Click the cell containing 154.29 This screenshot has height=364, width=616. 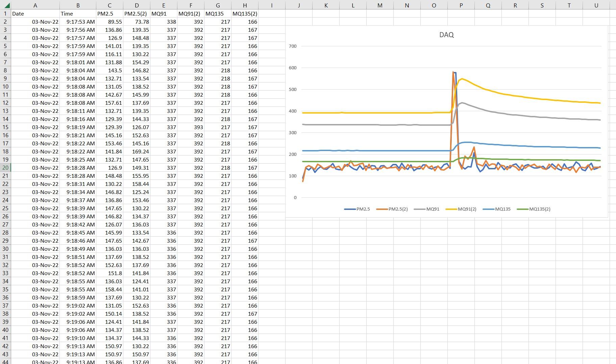pyautogui.click(x=137, y=62)
